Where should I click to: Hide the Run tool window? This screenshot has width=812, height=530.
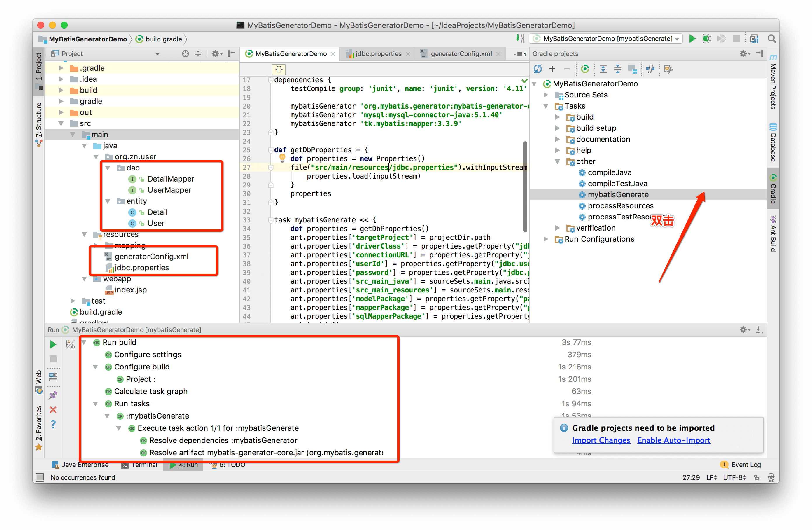tap(759, 329)
